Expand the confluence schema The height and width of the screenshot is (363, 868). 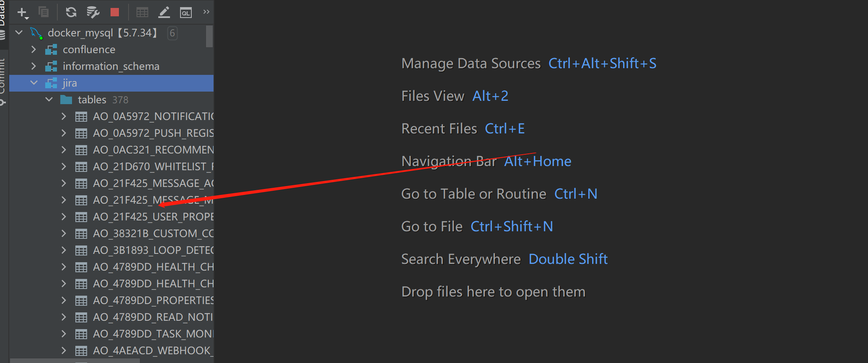tap(34, 49)
